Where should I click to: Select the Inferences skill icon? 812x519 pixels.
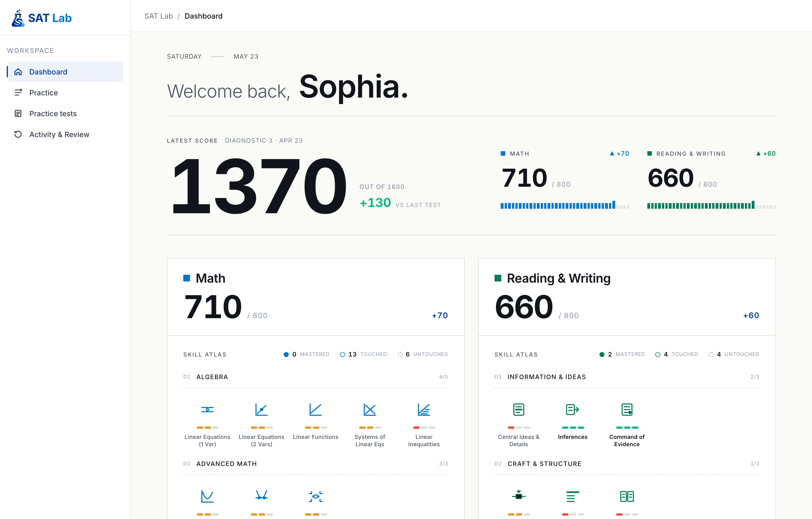pyautogui.click(x=573, y=410)
